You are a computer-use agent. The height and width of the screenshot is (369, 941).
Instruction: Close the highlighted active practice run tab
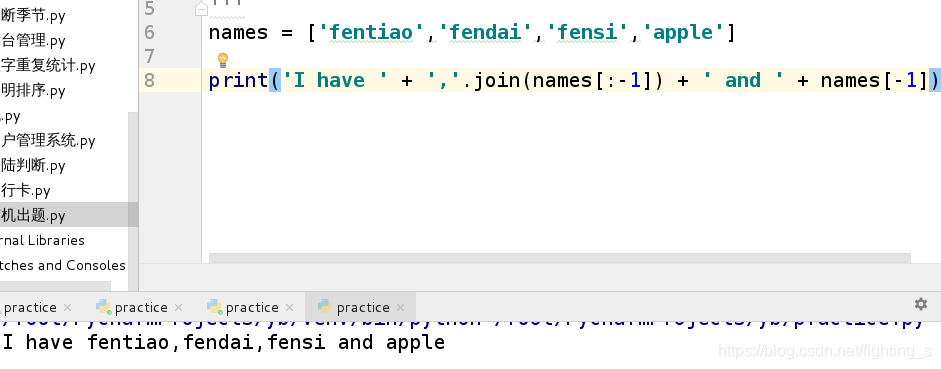400,308
